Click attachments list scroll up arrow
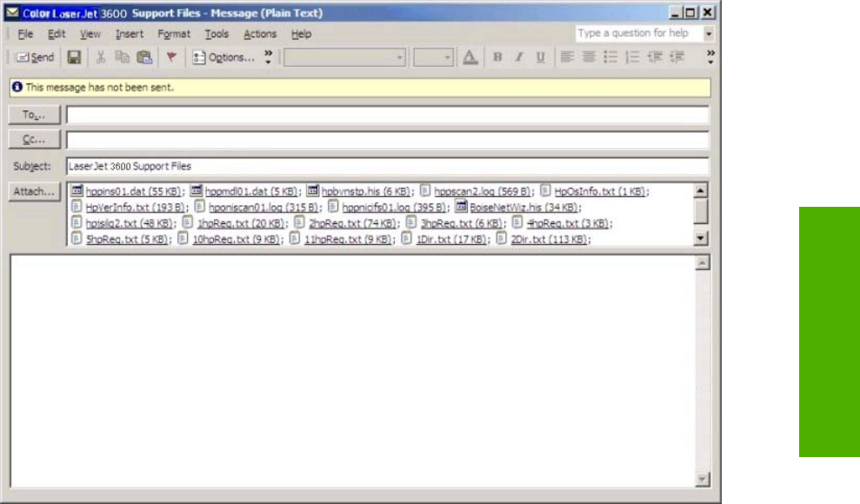This screenshot has height=504, width=860. point(700,190)
